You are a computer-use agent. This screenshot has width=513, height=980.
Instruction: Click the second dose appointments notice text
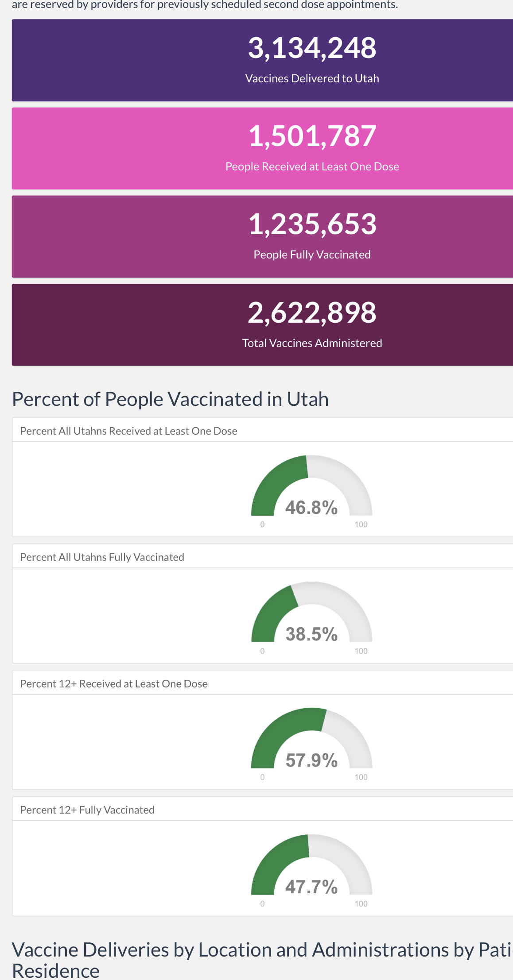click(x=205, y=5)
